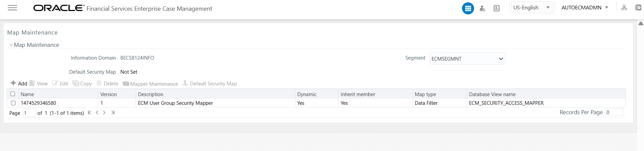The width and height of the screenshot is (644, 151).
Task: Open the Segment ECMSEGMNT dropdown
Action: pyautogui.click(x=467, y=59)
